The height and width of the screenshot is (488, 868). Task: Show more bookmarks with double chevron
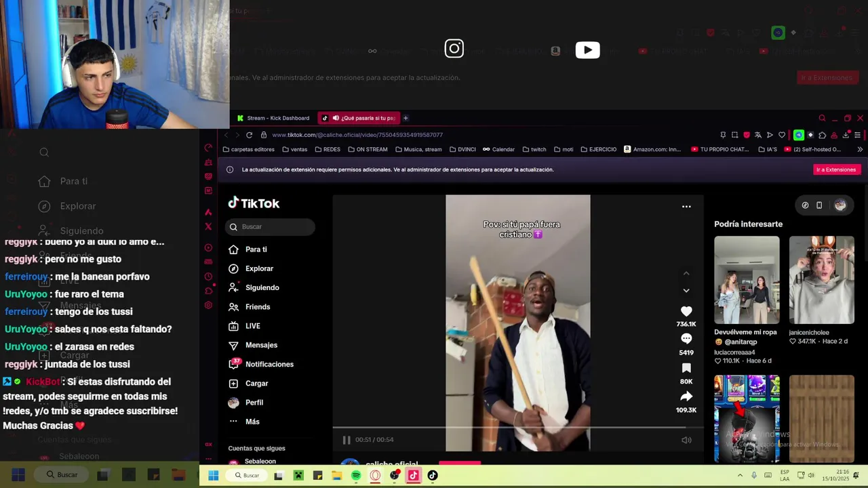point(860,149)
